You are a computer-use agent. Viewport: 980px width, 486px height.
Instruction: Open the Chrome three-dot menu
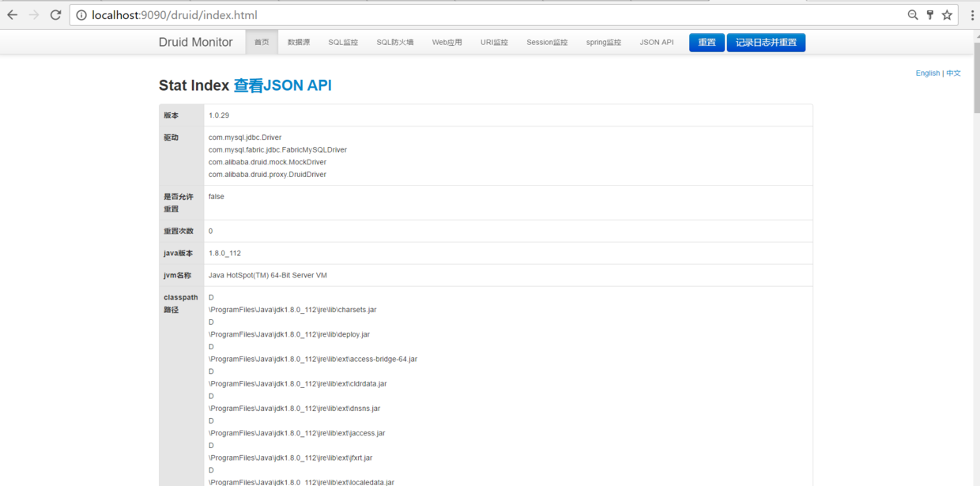click(x=972, y=15)
